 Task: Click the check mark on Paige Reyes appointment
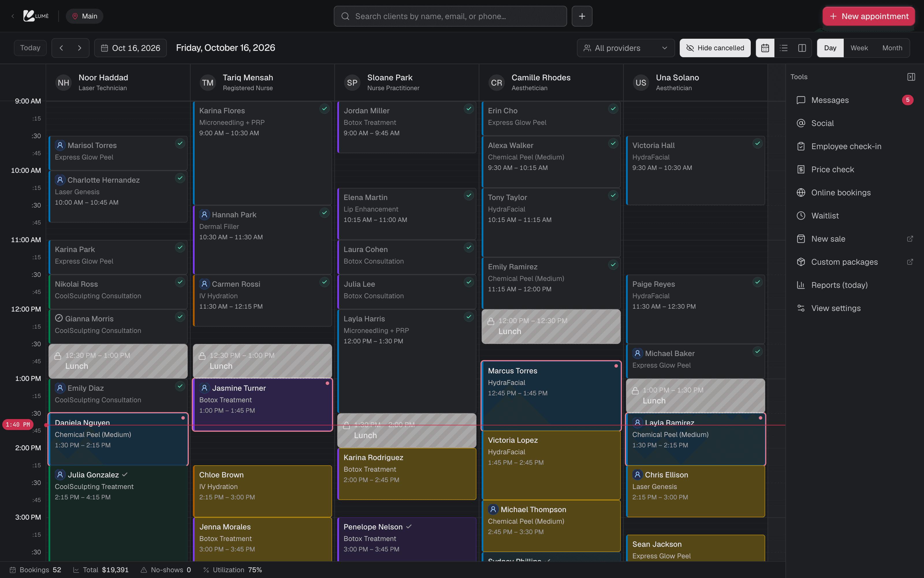coord(757,283)
